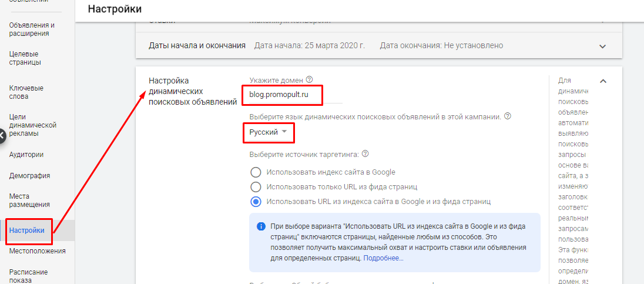Open Местоположения in sidebar
The width and height of the screenshot is (644, 284).
38,251
